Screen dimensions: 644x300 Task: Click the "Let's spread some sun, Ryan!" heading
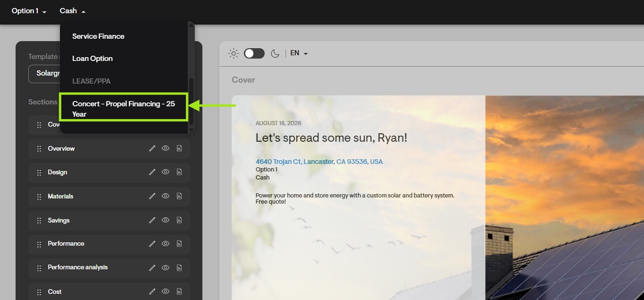point(331,138)
